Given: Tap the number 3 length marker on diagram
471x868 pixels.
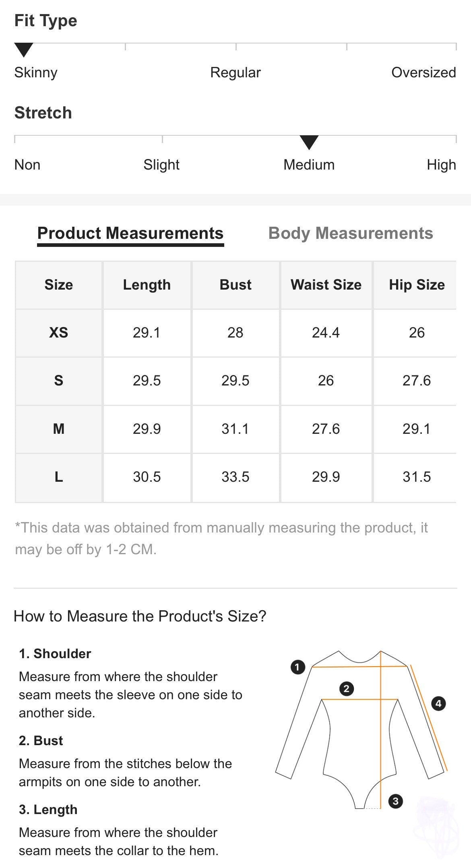Looking at the screenshot, I should click(395, 801).
